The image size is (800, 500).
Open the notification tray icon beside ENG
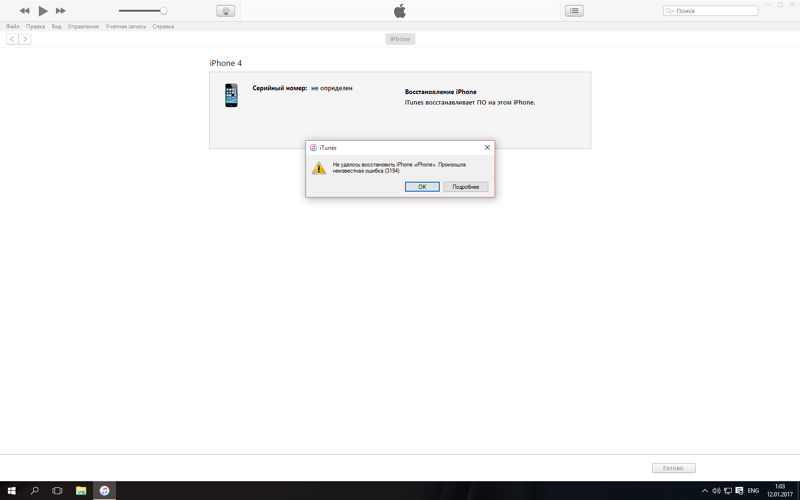tap(739, 491)
